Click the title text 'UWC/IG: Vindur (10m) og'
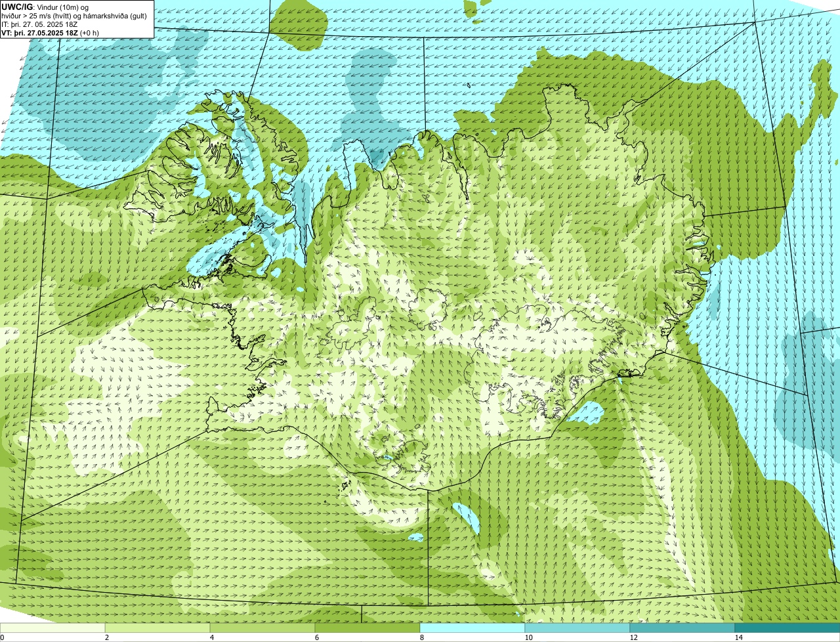 coord(45,7)
